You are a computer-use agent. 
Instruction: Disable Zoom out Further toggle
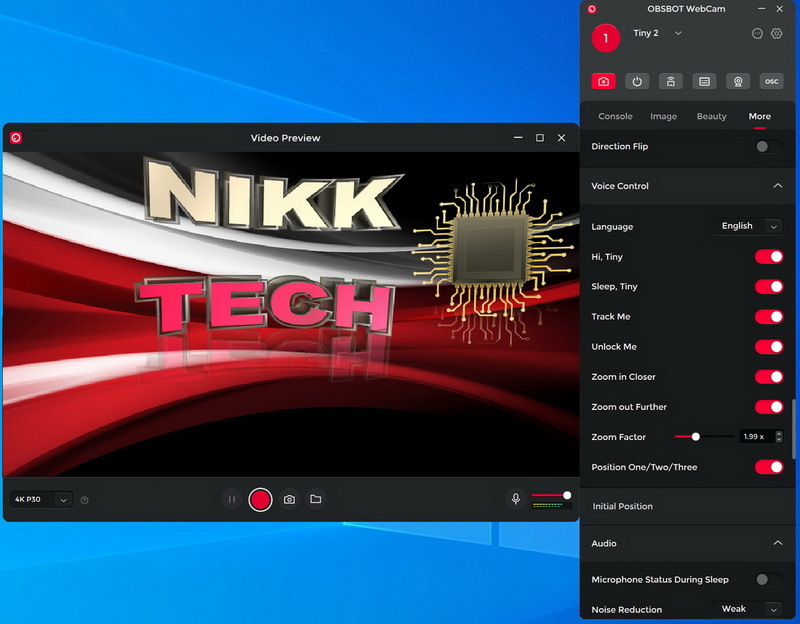pos(769,407)
